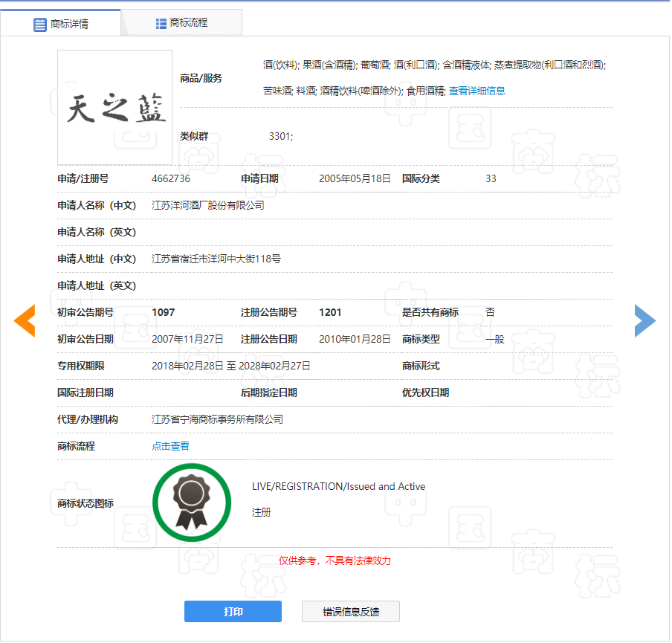Click the exclusive rights period date range
672x643 pixels.
tap(230, 366)
